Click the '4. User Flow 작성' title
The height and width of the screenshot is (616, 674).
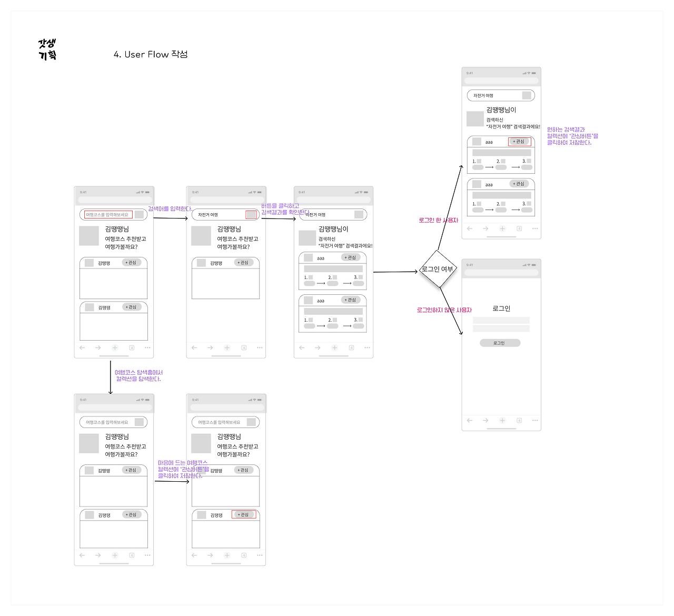click(151, 54)
